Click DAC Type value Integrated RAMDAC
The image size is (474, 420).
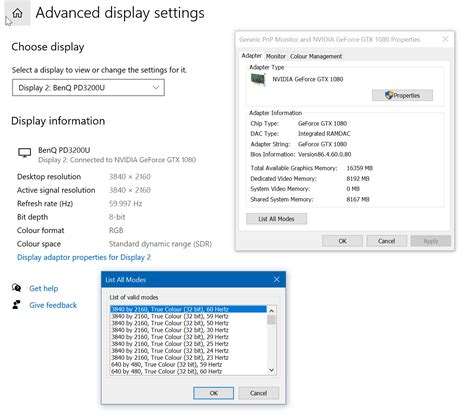pos(324,134)
